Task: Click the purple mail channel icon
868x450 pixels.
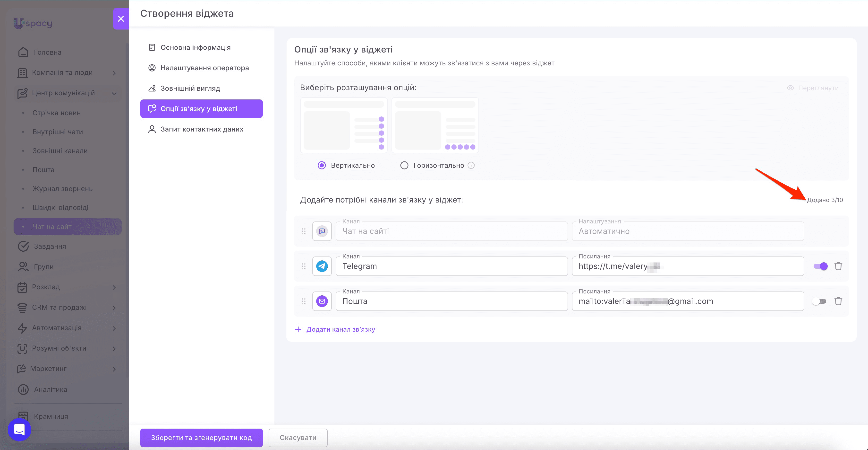Action: [x=322, y=301]
